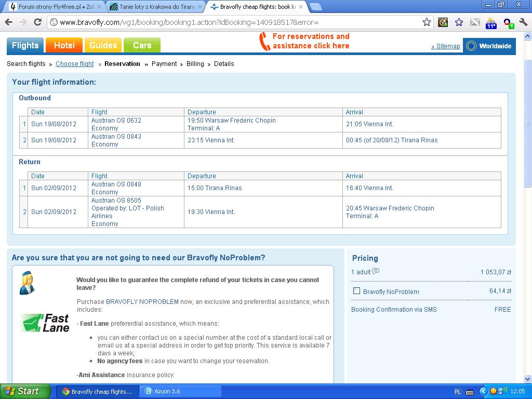532x399 pixels.
Task: Click the vertical scrollbar thumb
Action: pyautogui.click(x=528, y=124)
